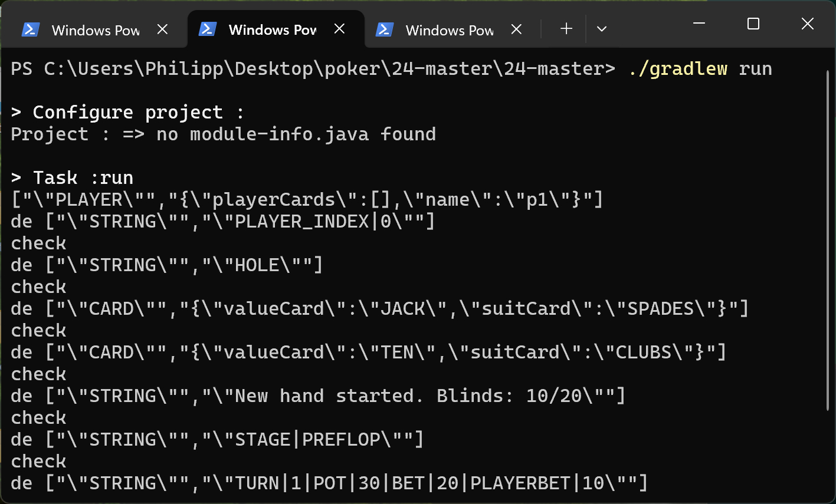Click the STAGE PREFLOP output line
The image size is (836, 504).
click(x=218, y=439)
